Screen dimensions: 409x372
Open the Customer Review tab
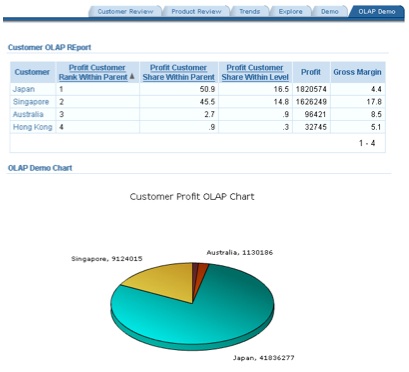[x=125, y=11]
